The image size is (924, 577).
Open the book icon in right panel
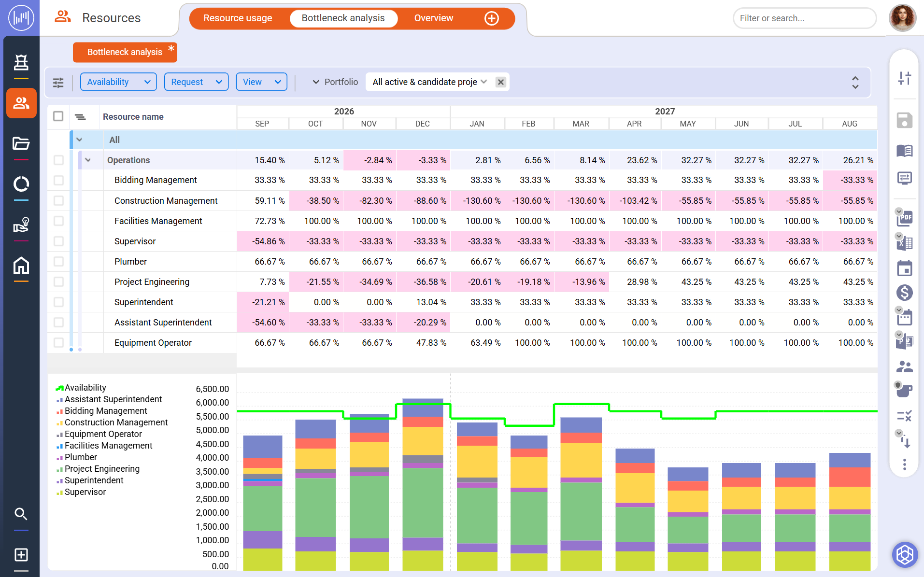pyautogui.click(x=905, y=151)
